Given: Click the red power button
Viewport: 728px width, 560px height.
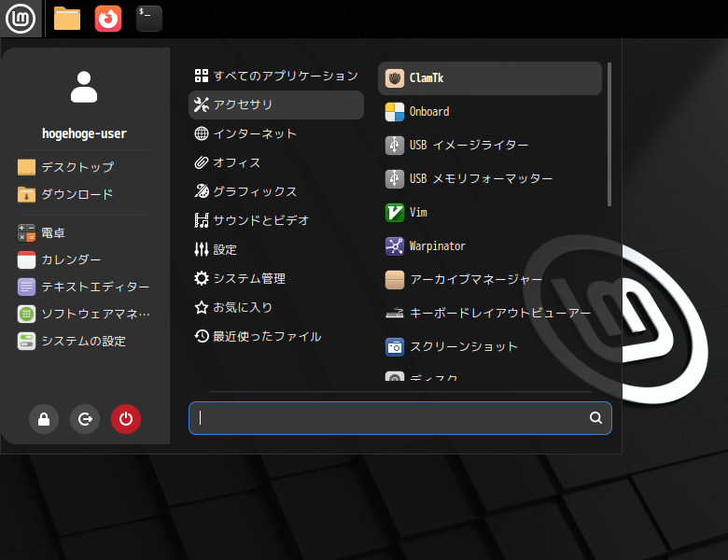Looking at the screenshot, I should [126, 419].
